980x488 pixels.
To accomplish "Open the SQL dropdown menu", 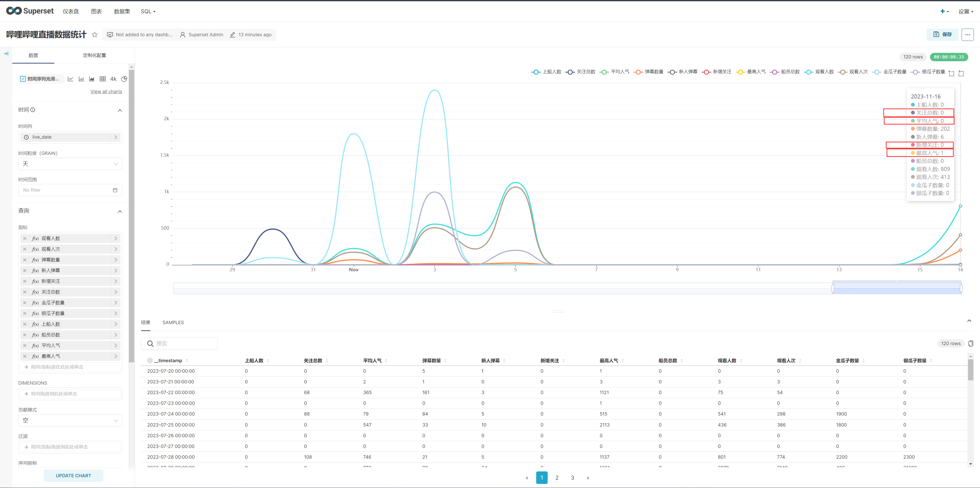I will (148, 11).
